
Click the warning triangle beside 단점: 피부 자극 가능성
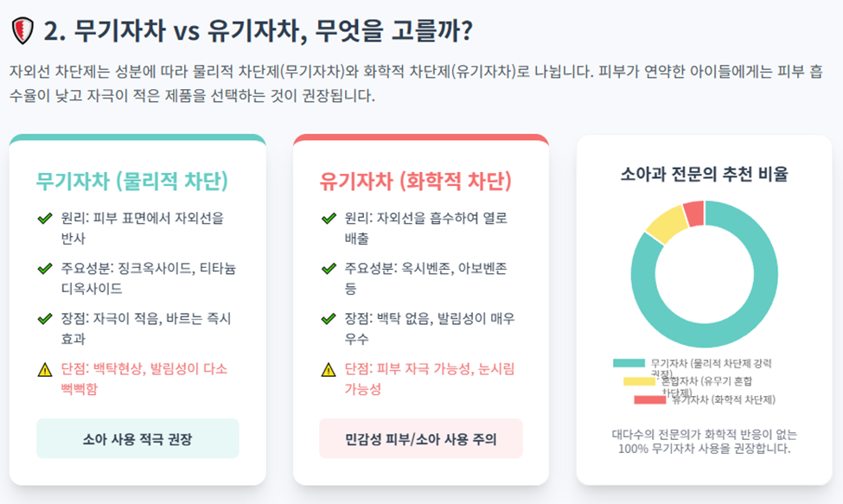tap(329, 370)
